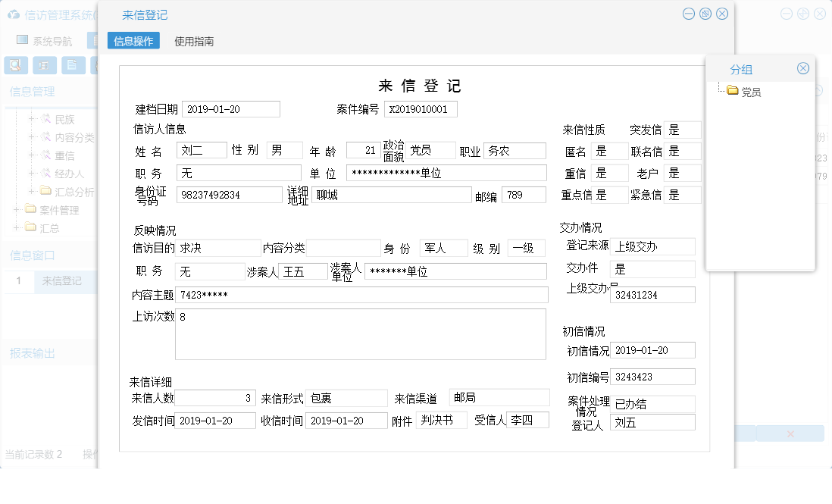This screenshot has width=832, height=504.
Task: Click the card view icon in the toolbar
Action: coord(44,65)
